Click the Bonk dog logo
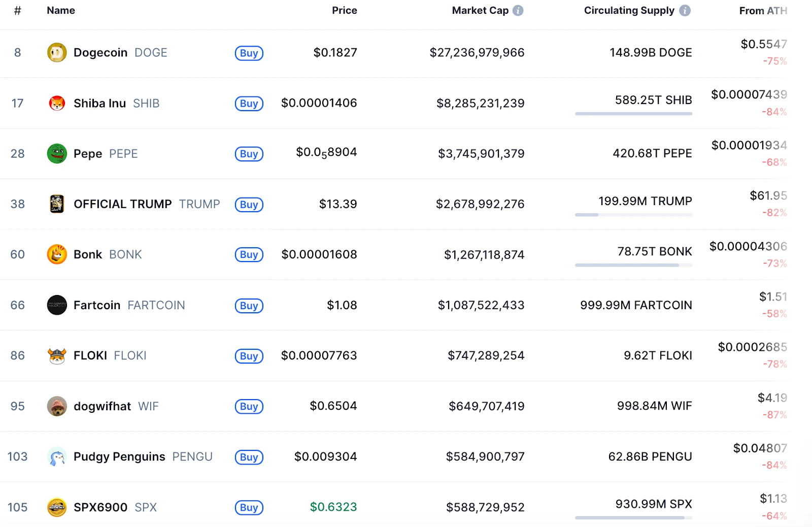The image size is (812, 527). pyautogui.click(x=57, y=254)
